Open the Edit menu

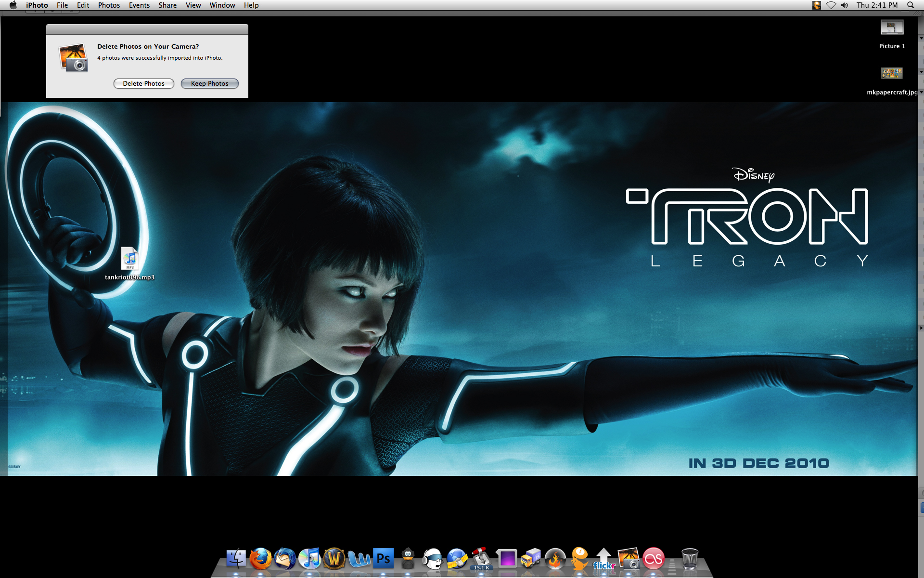[83, 5]
